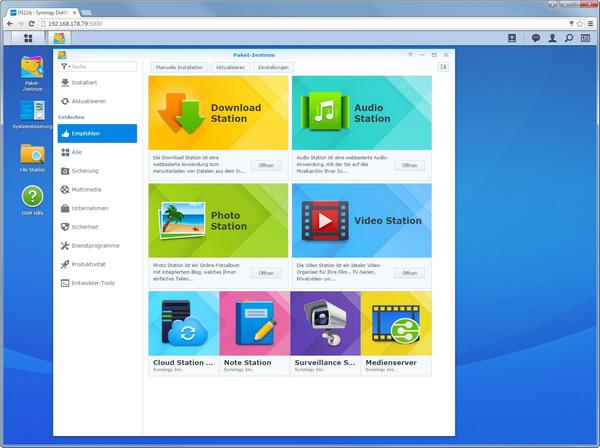Viewport: 600px width, 448px height.
Task: Open the Sicherung category
Action: [97, 171]
